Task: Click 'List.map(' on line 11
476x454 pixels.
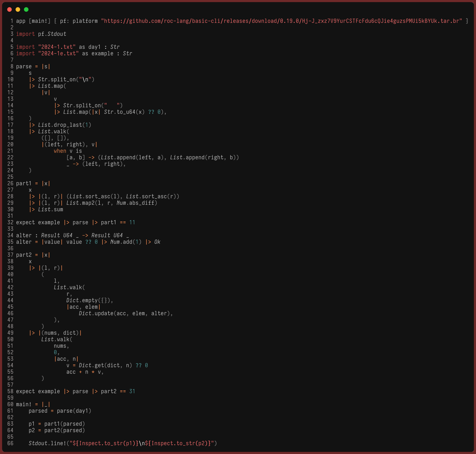Action: [x=52, y=86]
